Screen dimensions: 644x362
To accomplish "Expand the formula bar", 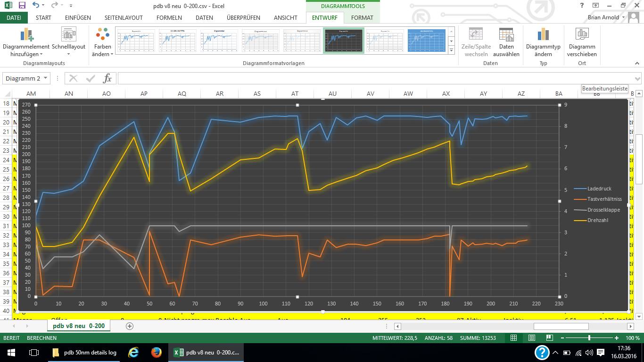I will (x=638, y=79).
